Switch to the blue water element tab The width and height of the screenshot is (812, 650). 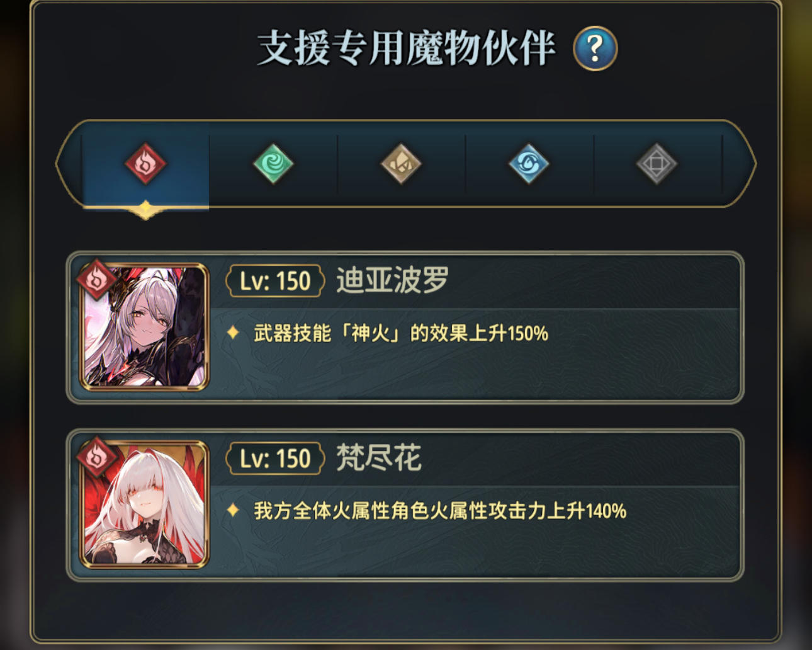coord(529,164)
